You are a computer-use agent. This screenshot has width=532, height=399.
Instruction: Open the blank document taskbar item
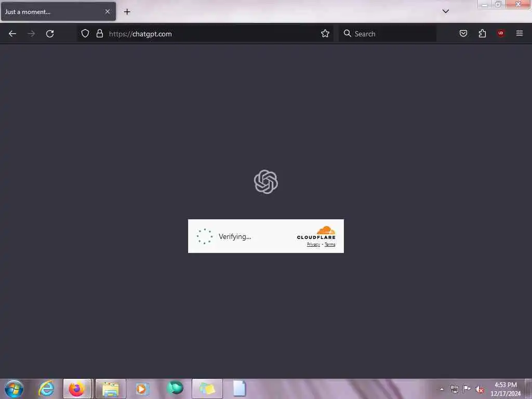(239, 389)
